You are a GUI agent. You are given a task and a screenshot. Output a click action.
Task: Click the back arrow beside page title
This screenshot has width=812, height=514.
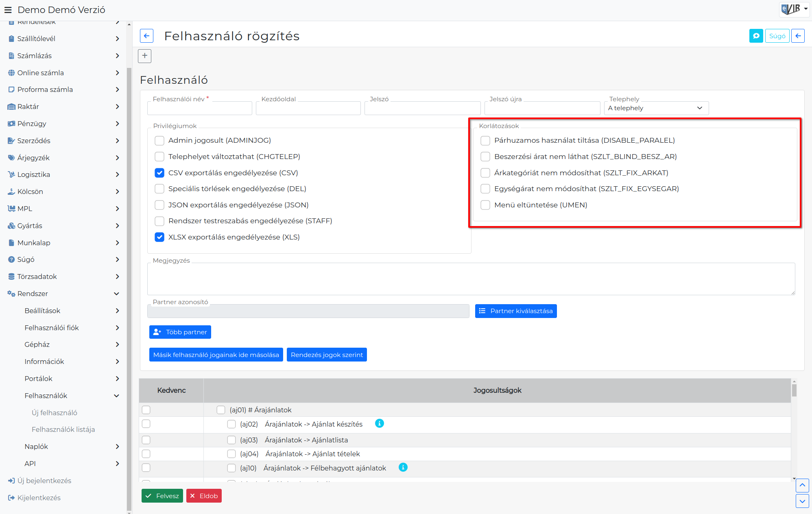(146, 36)
